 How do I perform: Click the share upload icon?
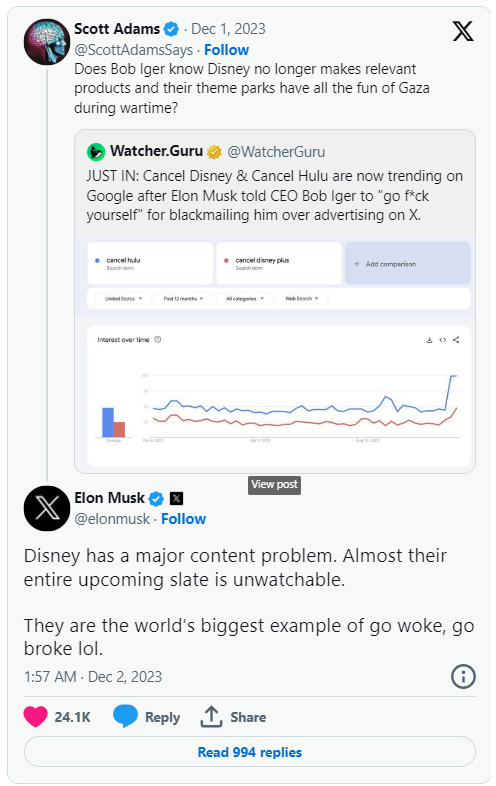point(211,716)
